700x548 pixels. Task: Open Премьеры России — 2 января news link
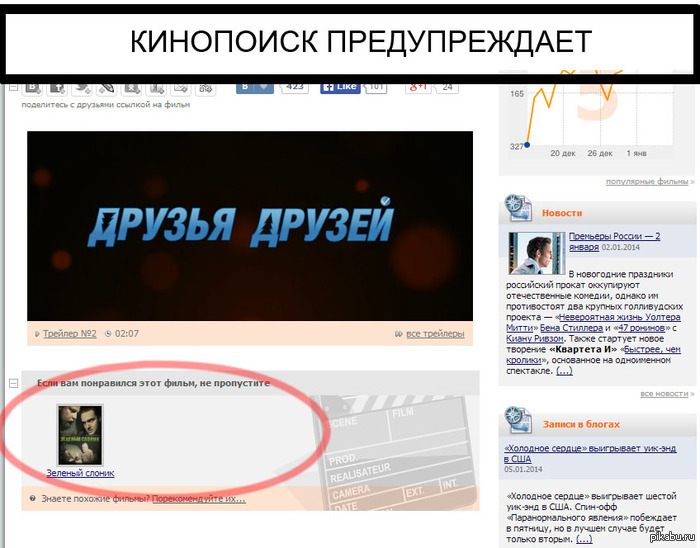click(614, 241)
